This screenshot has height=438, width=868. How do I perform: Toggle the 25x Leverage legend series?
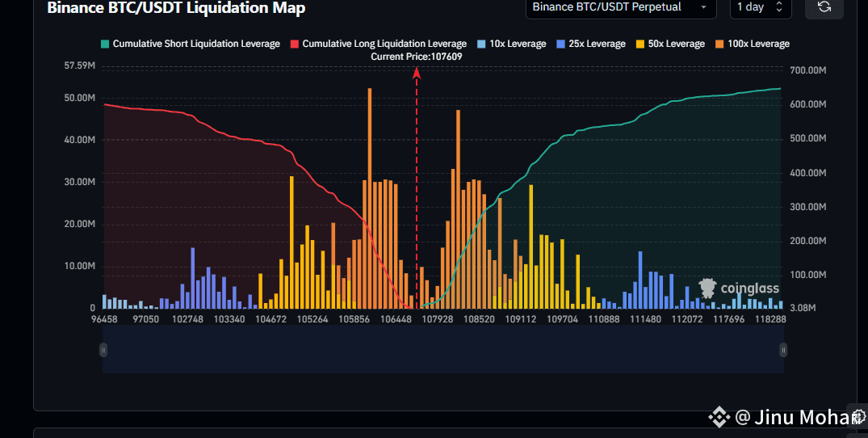[x=591, y=44]
